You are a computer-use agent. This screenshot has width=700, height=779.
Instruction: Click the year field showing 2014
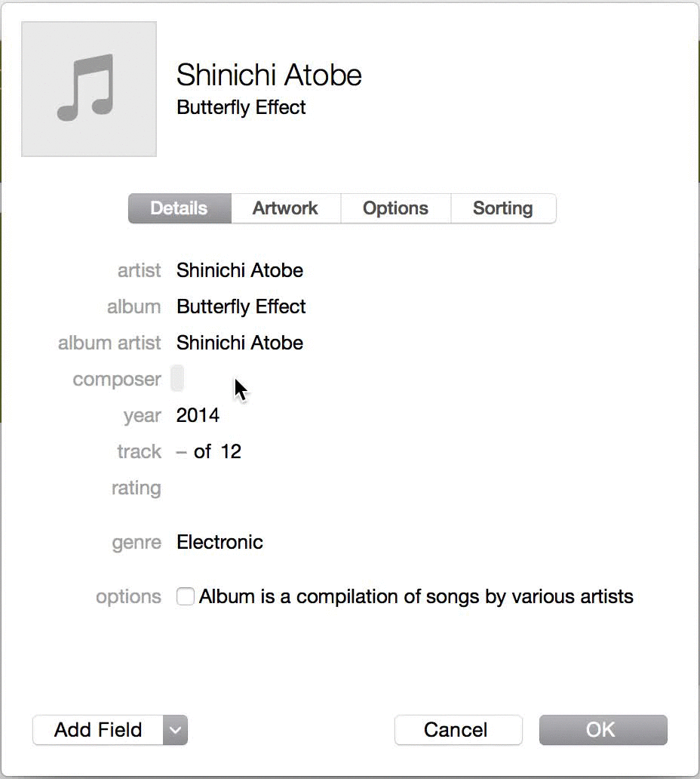[198, 415]
